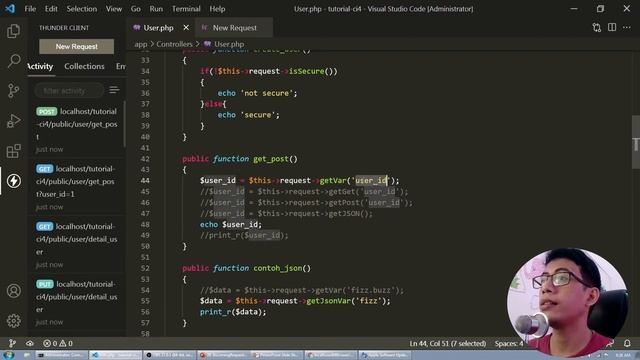640x360 pixels.
Task: Open the Source Control view
Action: tap(13, 91)
